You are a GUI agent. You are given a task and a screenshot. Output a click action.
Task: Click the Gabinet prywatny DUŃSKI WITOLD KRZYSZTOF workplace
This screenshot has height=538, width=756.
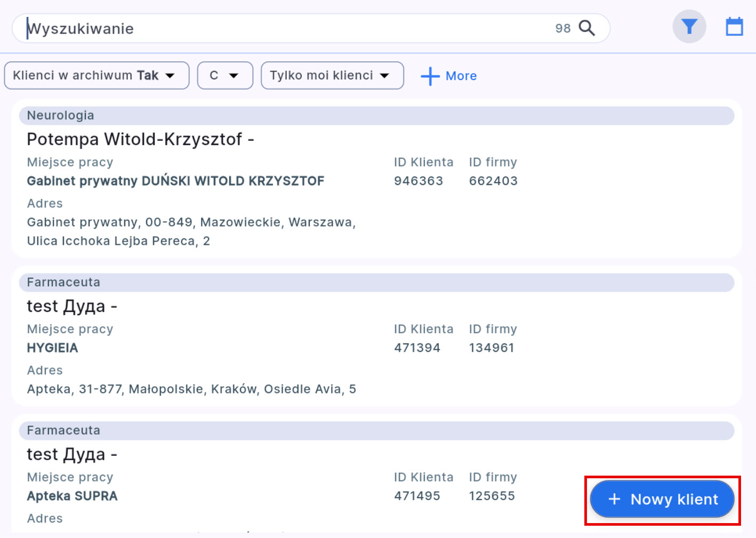(175, 181)
